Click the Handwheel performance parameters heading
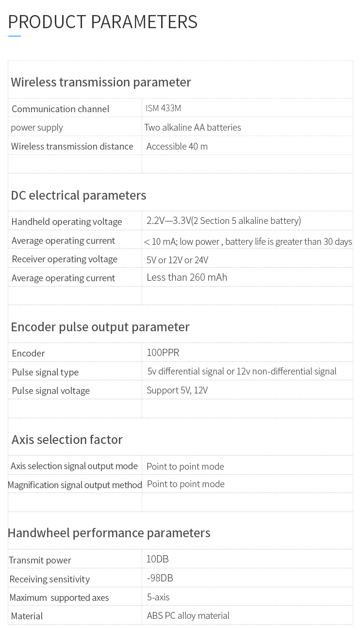Viewport: 364px width, 630px height. (109, 533)
